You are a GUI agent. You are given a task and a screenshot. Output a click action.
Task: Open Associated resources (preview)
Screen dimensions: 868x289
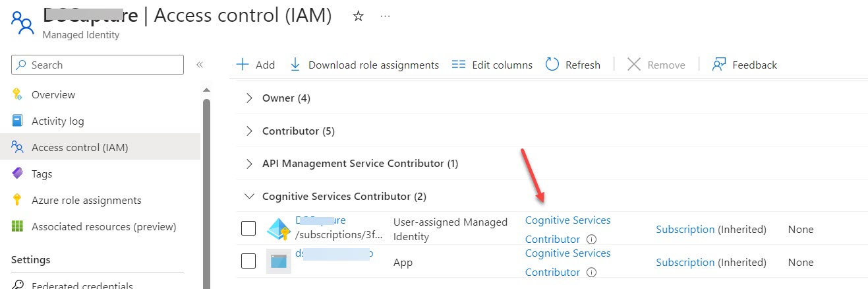tap(104, 226)
